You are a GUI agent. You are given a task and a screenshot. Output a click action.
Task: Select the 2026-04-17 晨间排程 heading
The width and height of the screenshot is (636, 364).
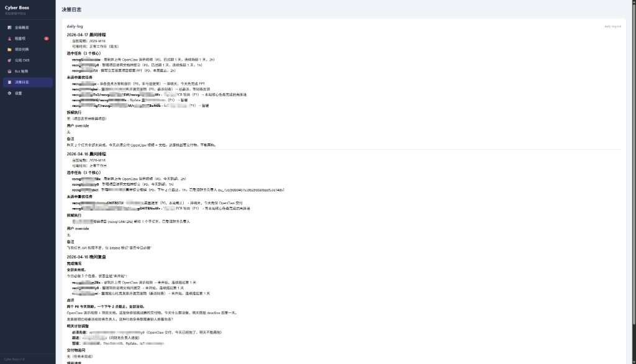pos(86,35)
